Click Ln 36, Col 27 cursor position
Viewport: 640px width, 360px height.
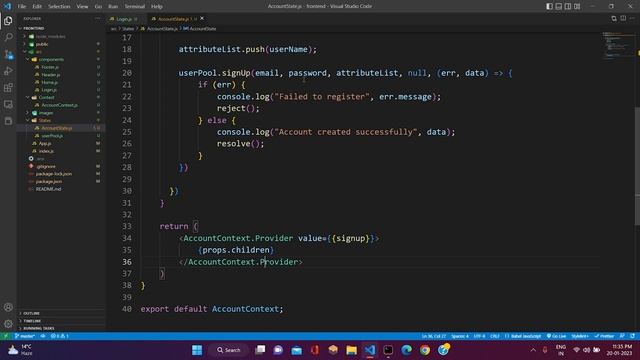coord(434,336)
